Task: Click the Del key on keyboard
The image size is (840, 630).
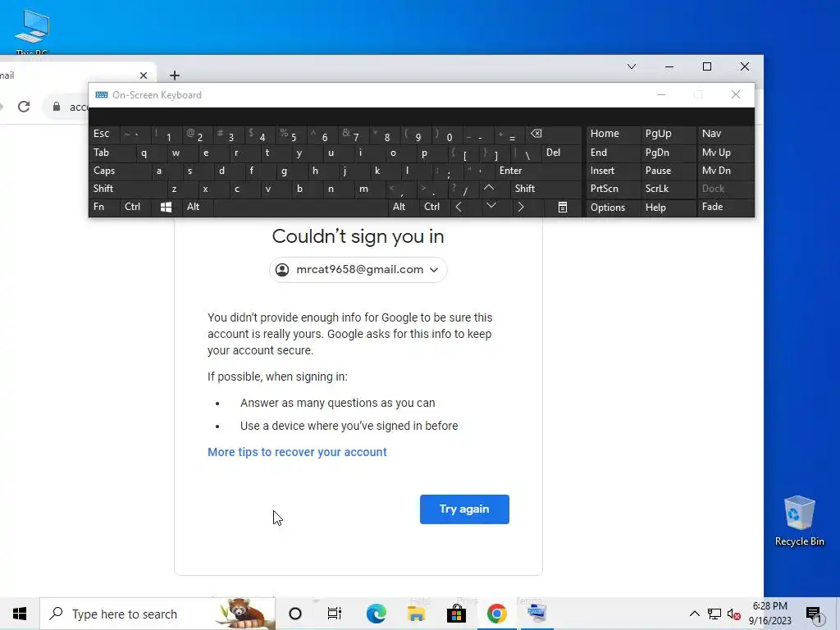Action: [561, 153]
